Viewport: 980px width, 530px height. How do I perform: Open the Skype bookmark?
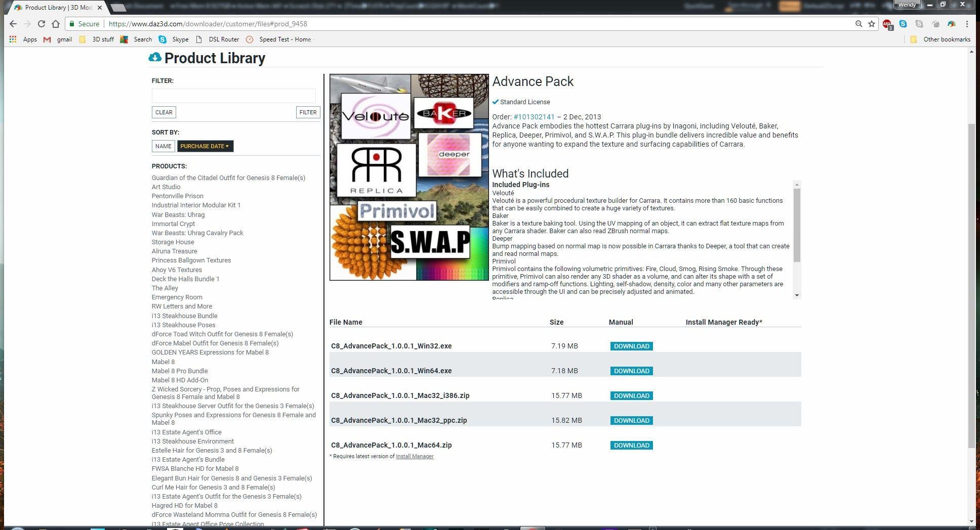[x=174, y=39]
